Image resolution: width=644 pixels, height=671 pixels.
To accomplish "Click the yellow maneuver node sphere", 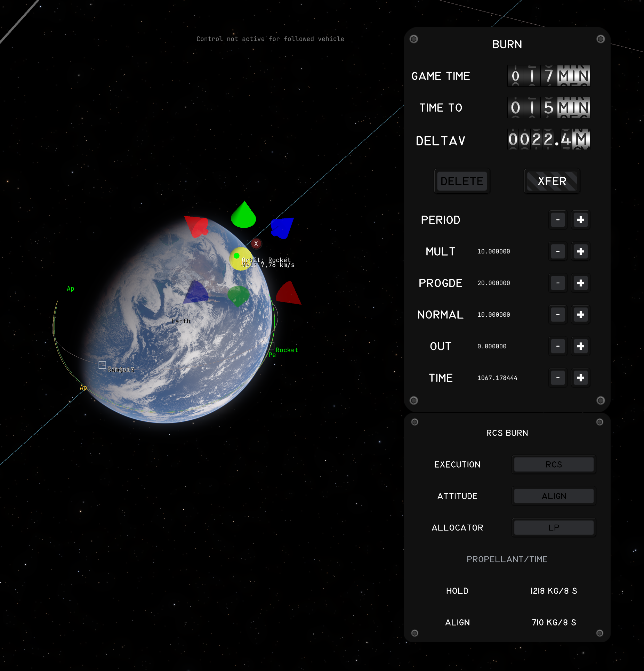I will (240, 259).
